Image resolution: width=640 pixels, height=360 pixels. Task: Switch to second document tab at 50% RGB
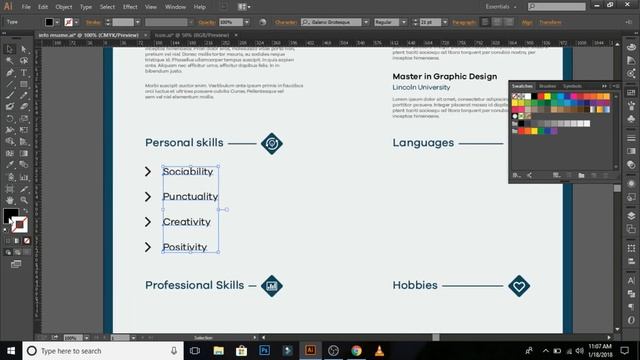click(x=192, y=36)
